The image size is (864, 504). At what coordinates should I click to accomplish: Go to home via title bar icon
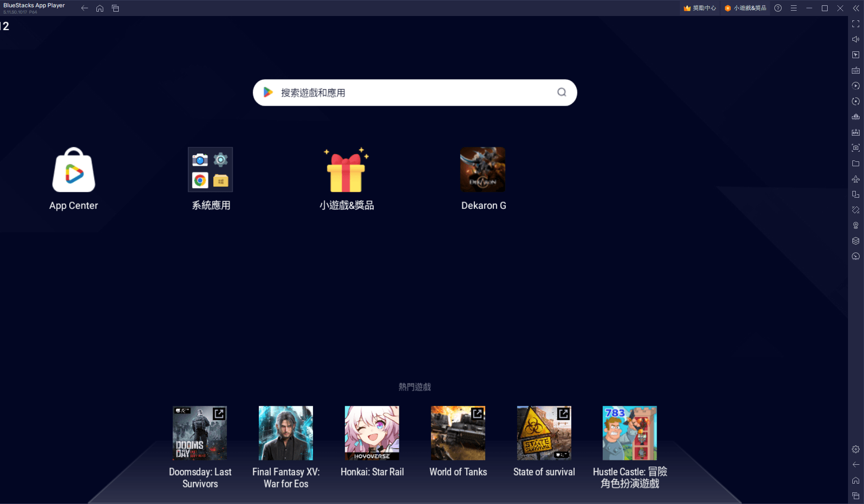pyautogui.click(x=100, y=8)
